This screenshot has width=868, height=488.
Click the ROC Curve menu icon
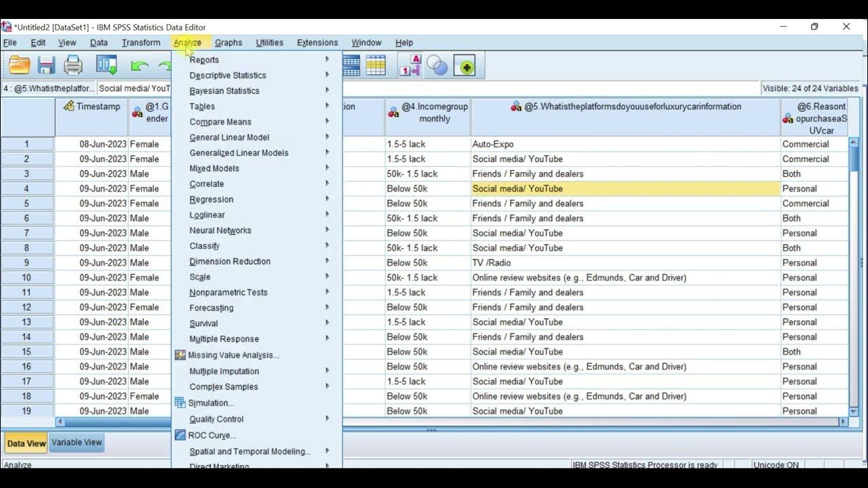(180, 435)
